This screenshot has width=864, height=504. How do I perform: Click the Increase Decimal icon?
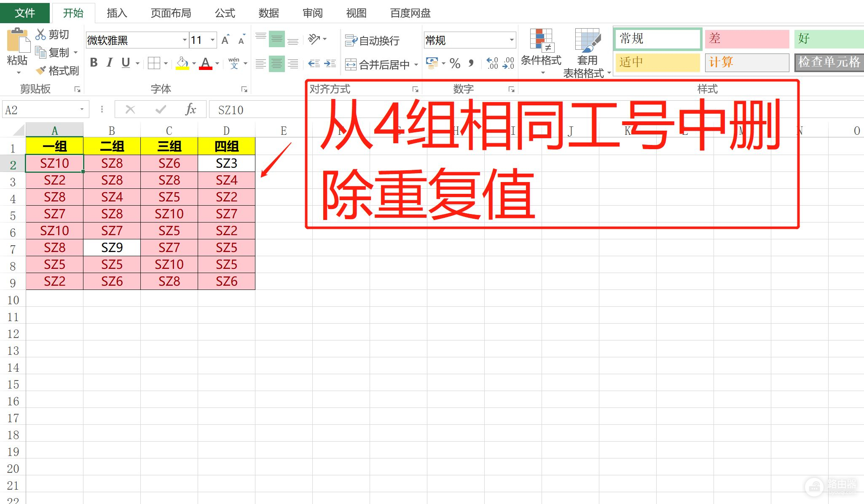click(492, 64)
